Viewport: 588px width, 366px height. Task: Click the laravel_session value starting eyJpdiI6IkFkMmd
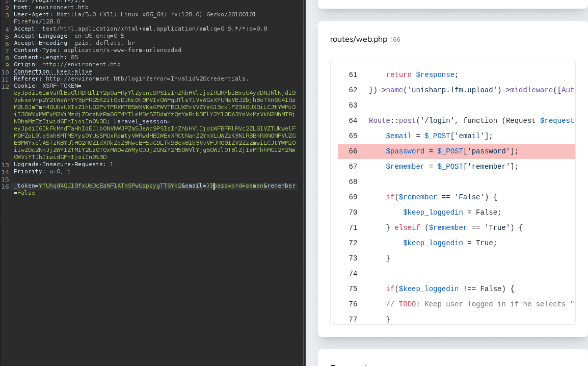pos(154,143)
